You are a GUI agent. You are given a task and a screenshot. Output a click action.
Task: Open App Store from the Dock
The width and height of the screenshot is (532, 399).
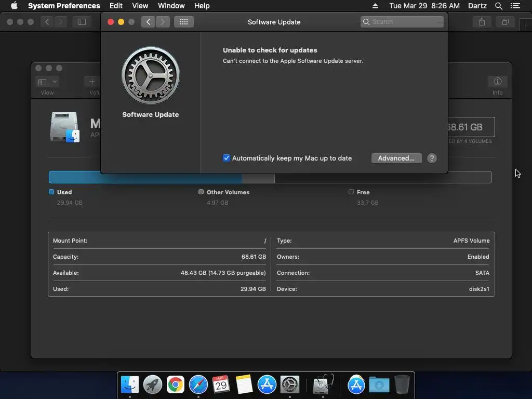point(267,384)
